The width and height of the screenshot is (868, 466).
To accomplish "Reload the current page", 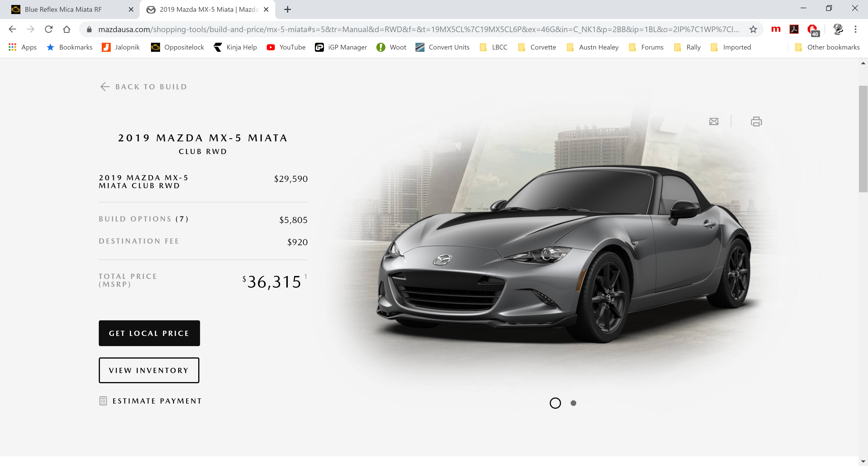I will pyautogui.click(x=49, y=29).
